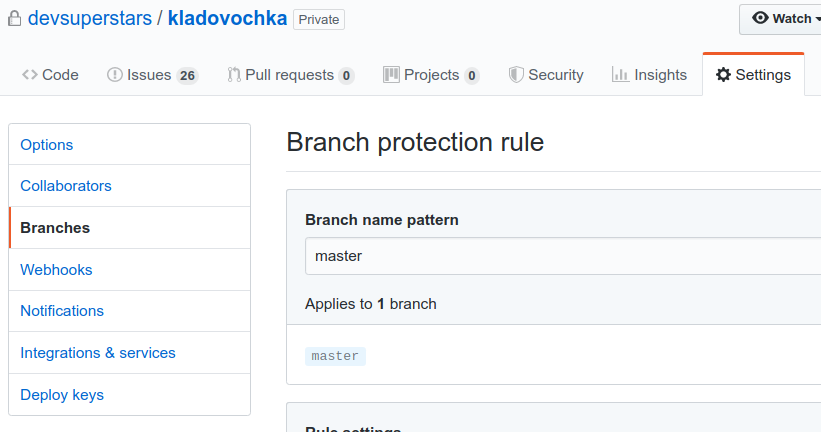Click the Code tab angle-brackets icon
The height and width of the screenshot is (432, 821).
(30, 75)
